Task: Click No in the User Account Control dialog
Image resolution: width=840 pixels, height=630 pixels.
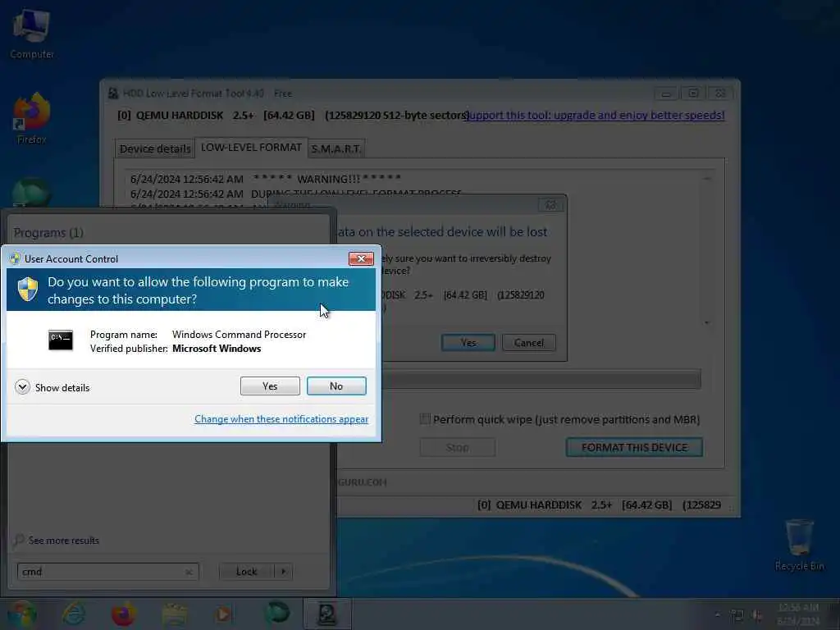Action: pos(336,386)
